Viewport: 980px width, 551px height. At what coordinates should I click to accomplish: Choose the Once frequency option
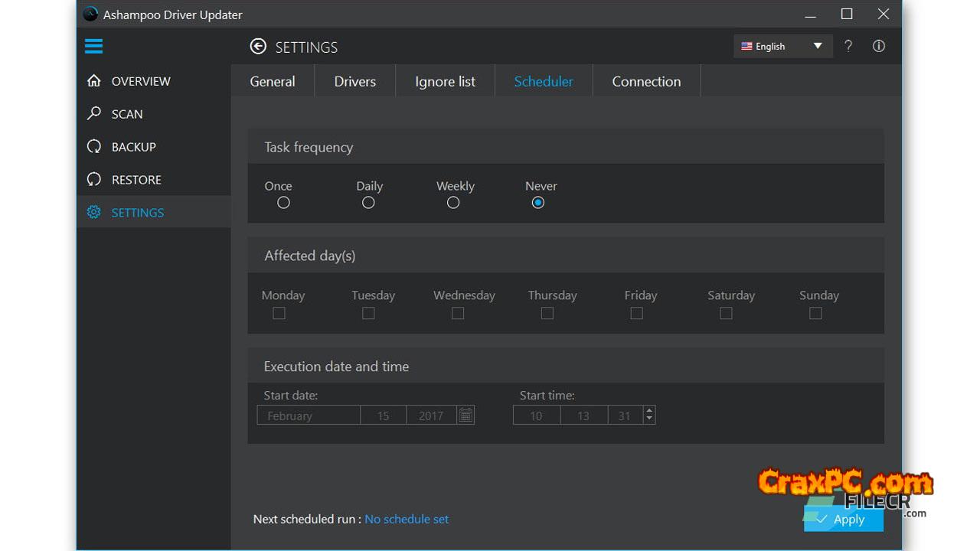point(283,203)
